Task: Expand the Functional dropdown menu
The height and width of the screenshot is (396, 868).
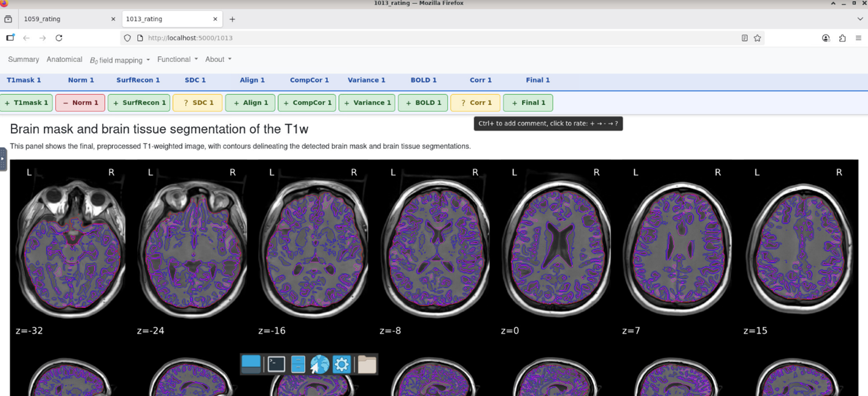Action: click(x=177, y=59)
